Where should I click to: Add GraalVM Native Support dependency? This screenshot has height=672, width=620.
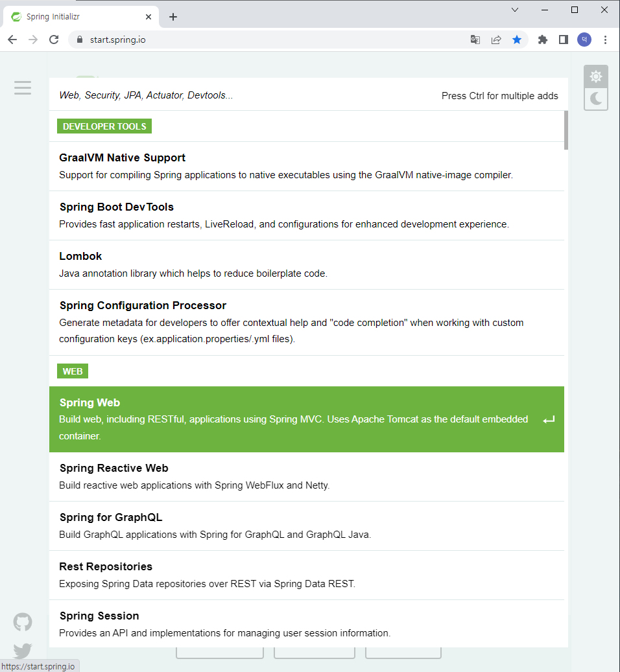(x=307, y=167)
